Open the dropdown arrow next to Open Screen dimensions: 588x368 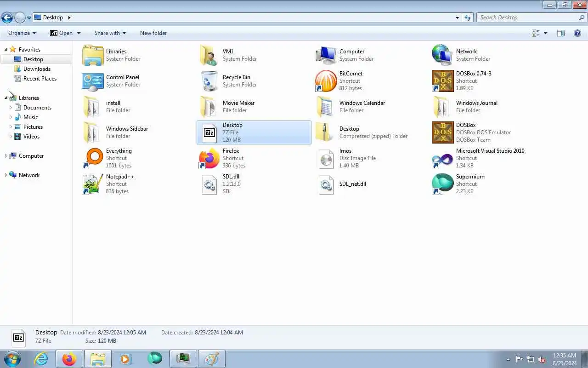click(x=79, y=33)
